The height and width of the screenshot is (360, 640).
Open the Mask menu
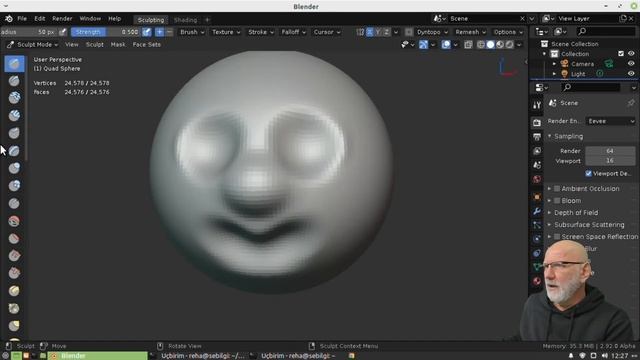click(x=118, y=44)
